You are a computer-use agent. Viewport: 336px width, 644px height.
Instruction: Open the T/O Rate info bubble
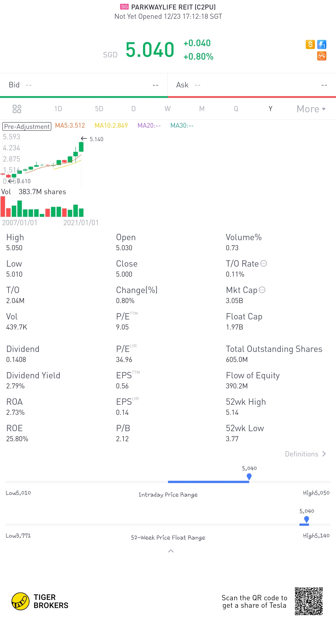pyautogui.click(x=264, y=264)
